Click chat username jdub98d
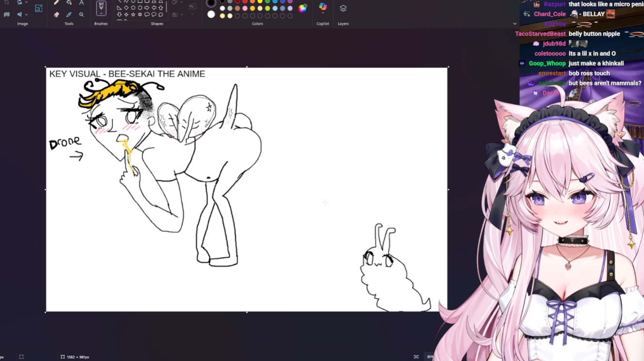The width and height of the screenshot is (644, 361). pyautogui.click(x=554, y=44)
